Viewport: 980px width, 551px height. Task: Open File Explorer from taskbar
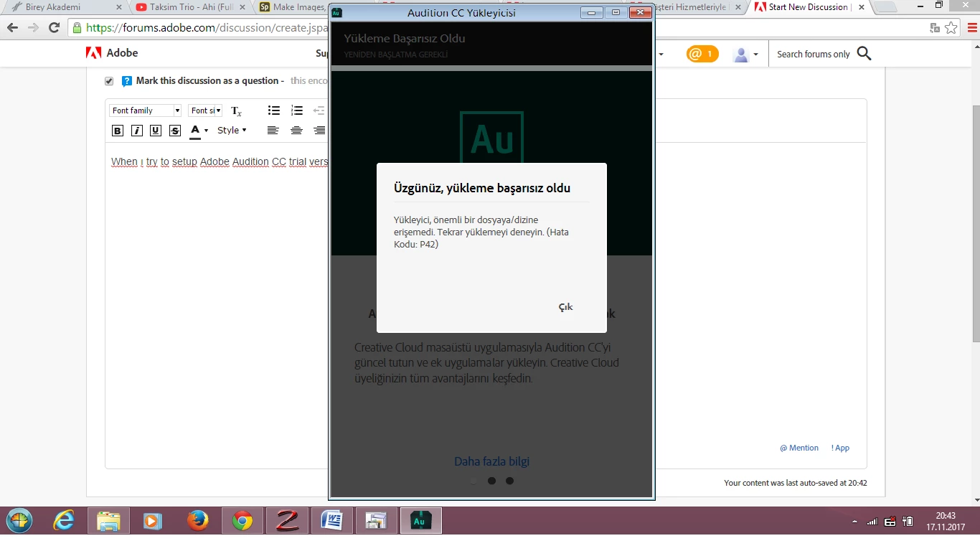coord(108,521)
